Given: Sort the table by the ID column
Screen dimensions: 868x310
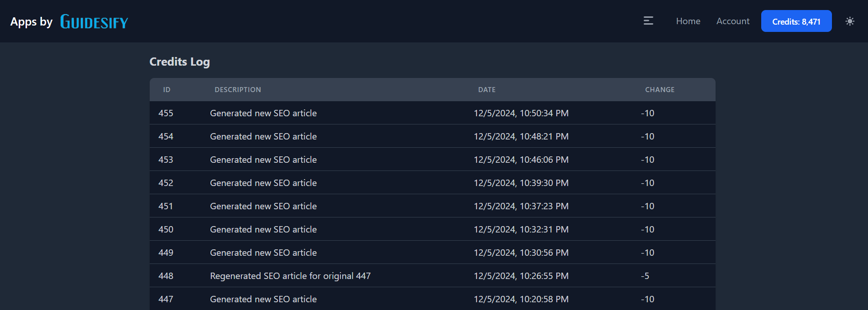Looking at the screenshot, I should [x=167, y=89].
